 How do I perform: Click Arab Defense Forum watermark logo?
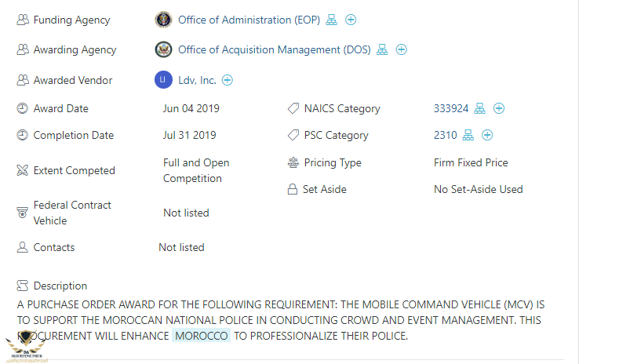(26, 347)
